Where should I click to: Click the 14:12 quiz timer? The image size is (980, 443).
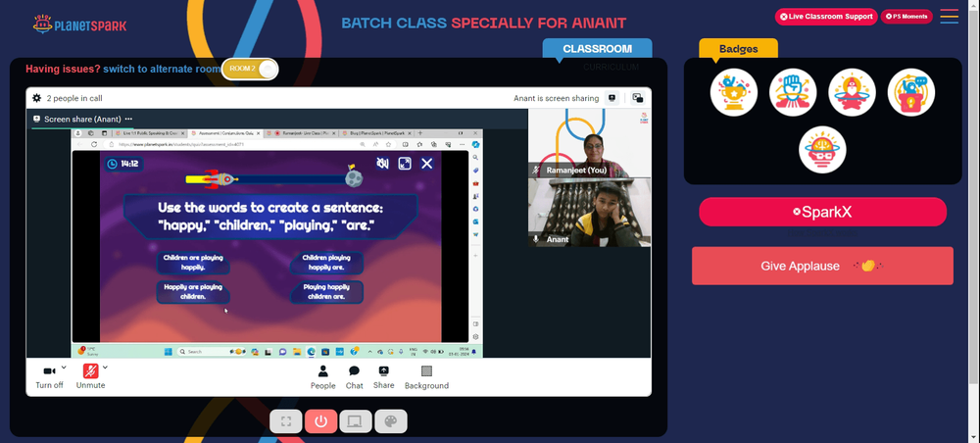click(x=123, y=164)
